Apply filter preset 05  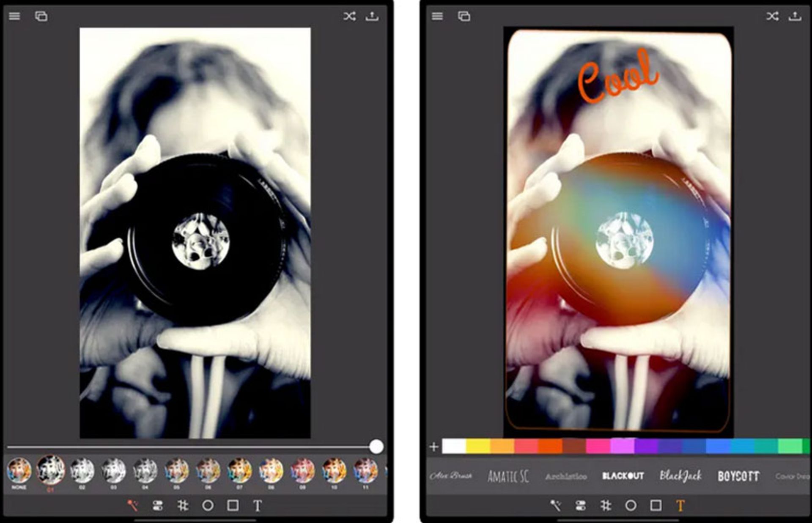click(176, 470)
